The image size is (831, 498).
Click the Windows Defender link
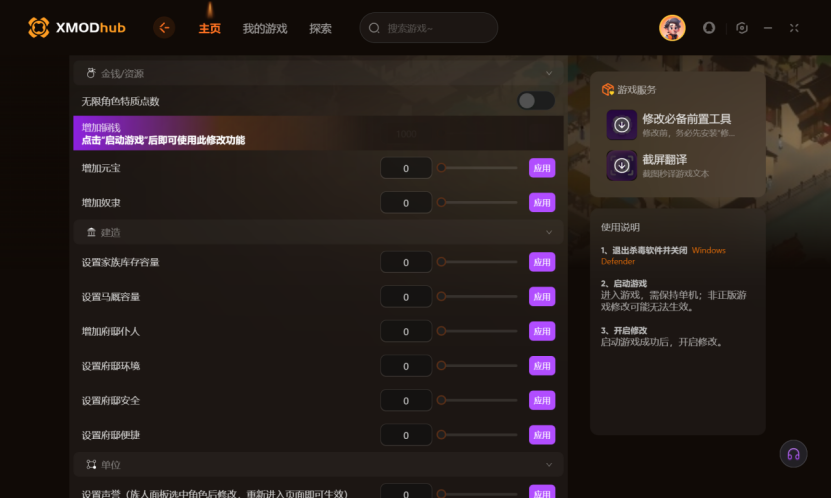point(663,256)
